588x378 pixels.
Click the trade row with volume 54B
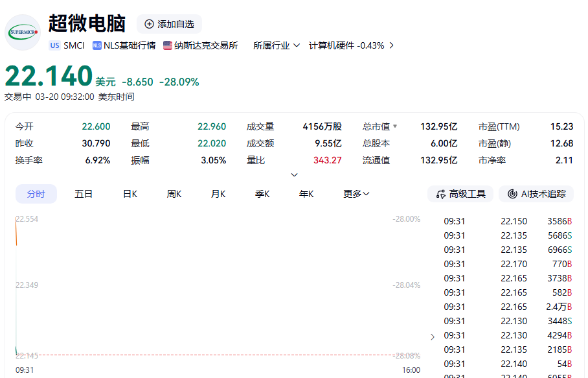(508, 364)
